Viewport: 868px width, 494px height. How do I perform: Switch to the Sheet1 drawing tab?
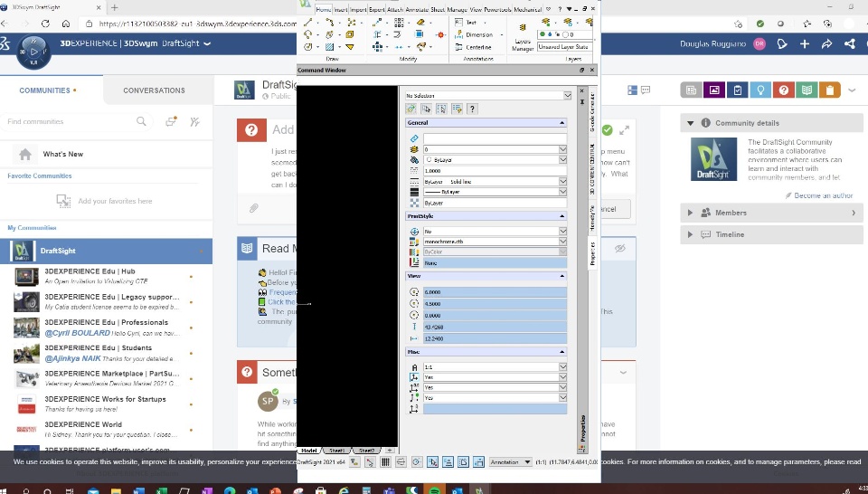click(x=336, y=451)
